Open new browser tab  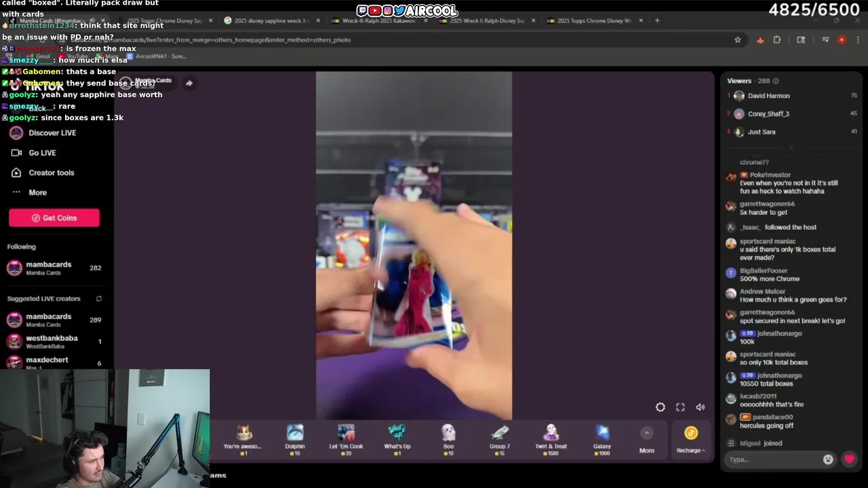pyautogui.click(x=656, y=20)
